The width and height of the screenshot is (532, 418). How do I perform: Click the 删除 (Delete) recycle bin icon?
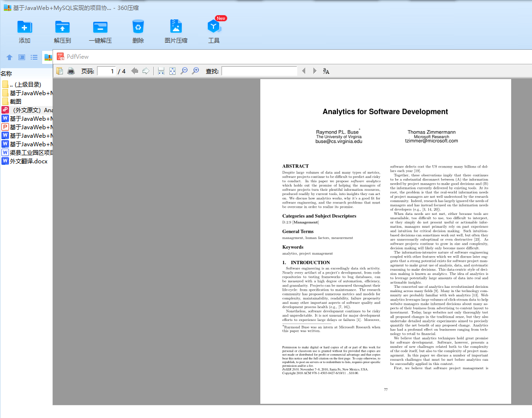coord(138,27)
